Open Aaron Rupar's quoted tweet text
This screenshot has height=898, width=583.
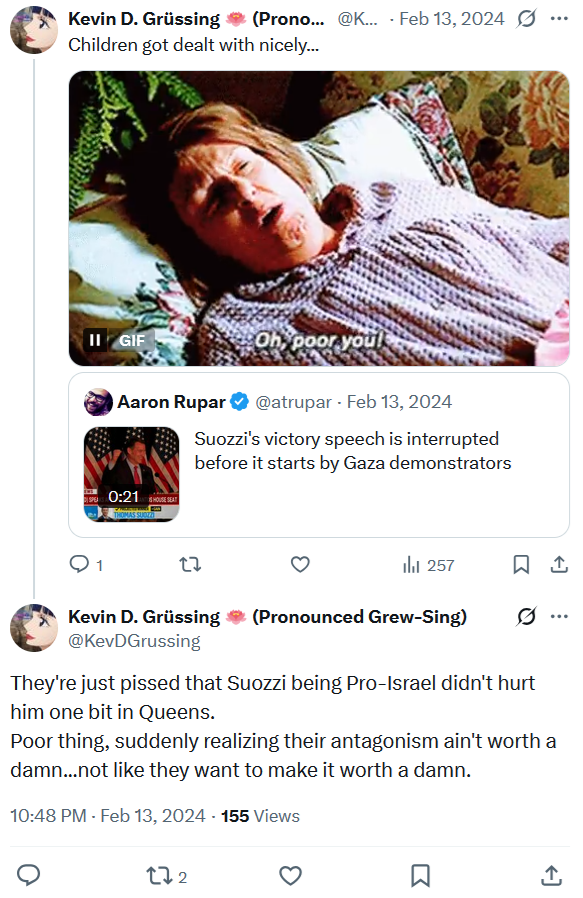tap(353, 451)
